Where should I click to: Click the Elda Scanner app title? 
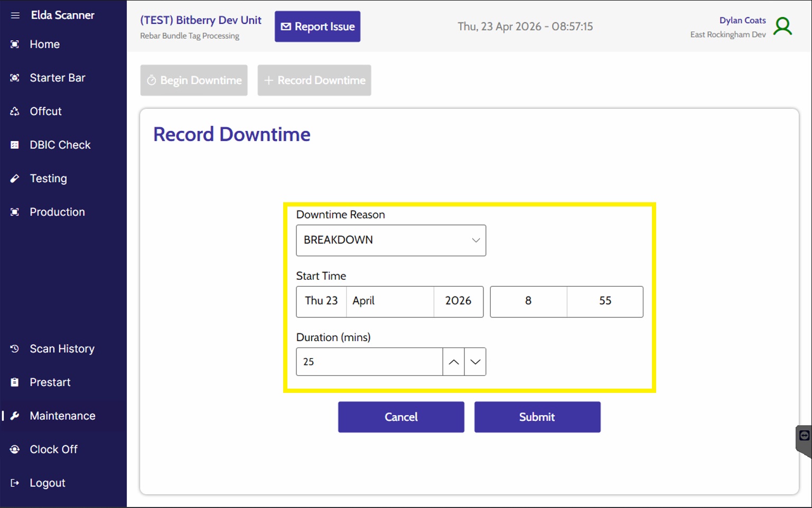62,15
